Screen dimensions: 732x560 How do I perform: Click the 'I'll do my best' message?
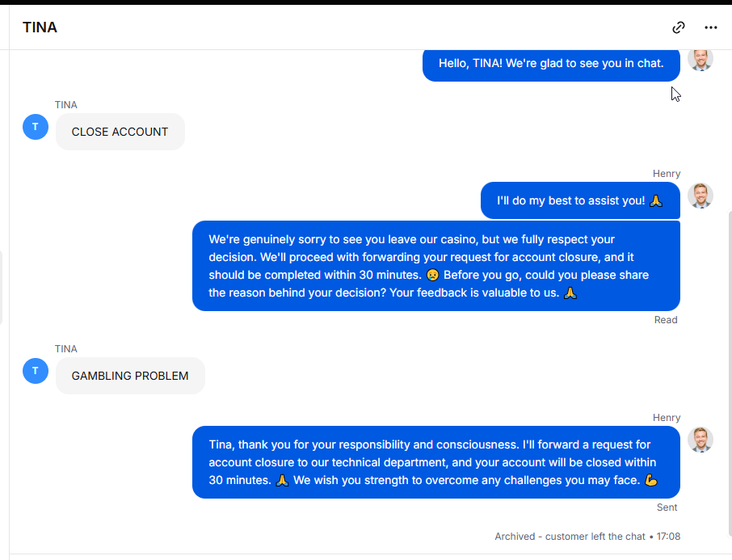pos(580,200)
